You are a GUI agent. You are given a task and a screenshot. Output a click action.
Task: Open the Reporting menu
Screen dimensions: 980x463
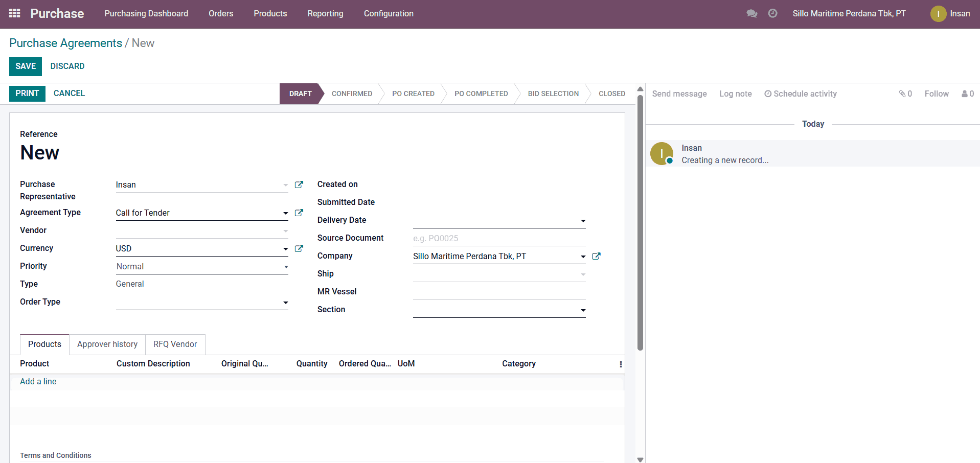coord(325,14)
